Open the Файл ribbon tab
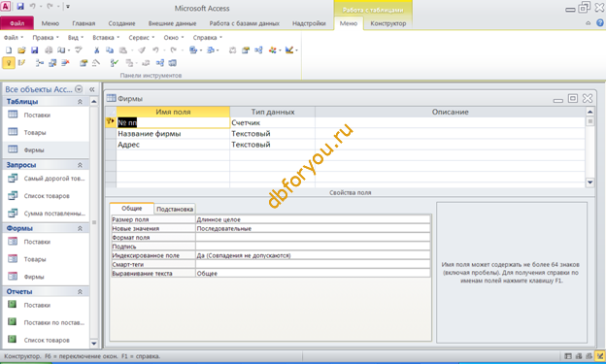606x364 pixels. pyautogui.click(x=17, y=23)
